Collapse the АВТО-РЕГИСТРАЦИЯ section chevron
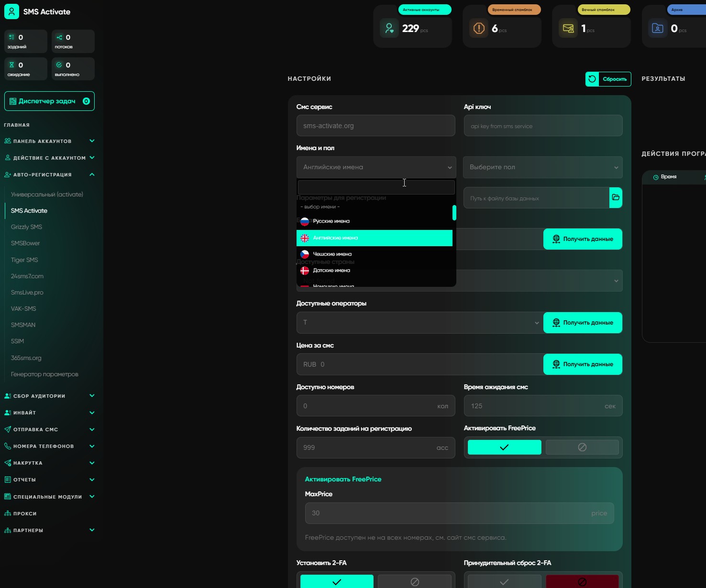 [x=92, y=174]
